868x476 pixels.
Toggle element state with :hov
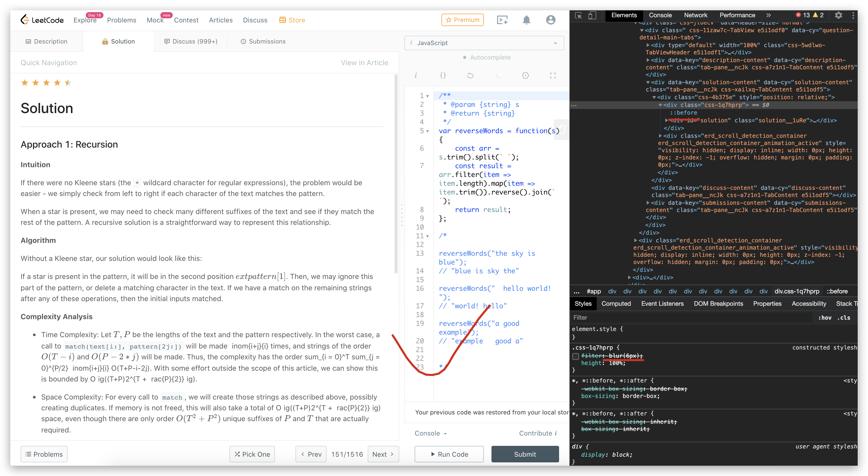tap(824, 317)
